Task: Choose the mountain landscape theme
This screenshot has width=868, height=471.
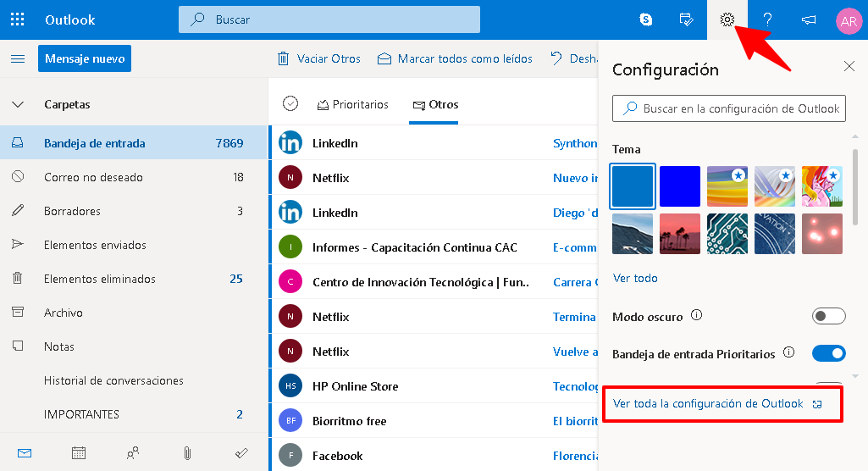Action: click(633, 234)
